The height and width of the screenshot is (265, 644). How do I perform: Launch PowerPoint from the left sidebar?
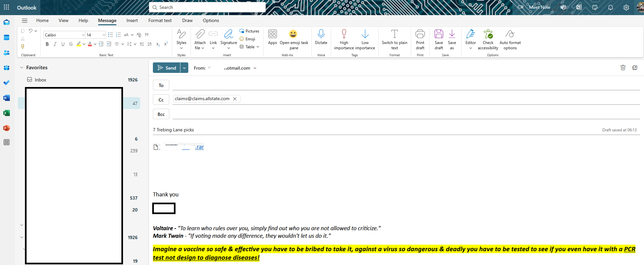(7, 128)
